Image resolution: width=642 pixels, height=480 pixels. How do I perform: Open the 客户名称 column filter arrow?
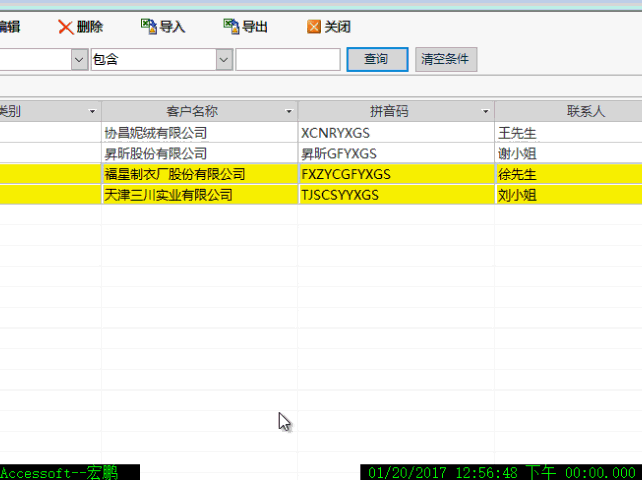(289, 111)
